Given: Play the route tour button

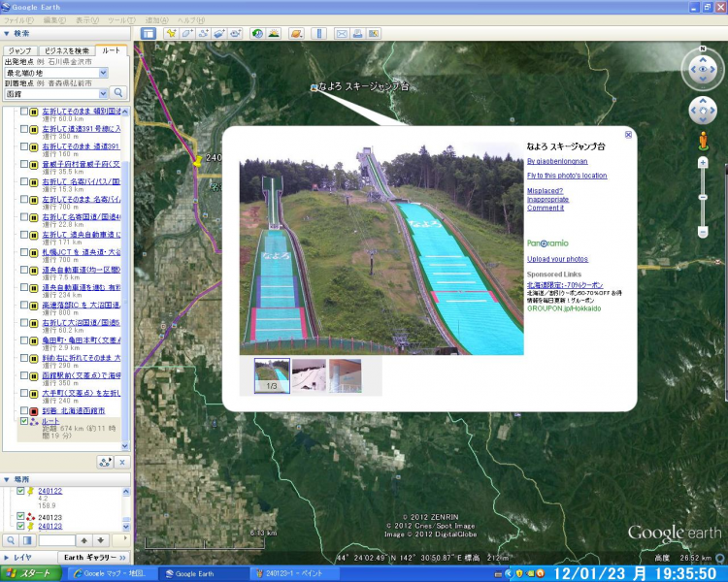Looking at the screenshot, I should pyautogui.click(x=106, y=463).
